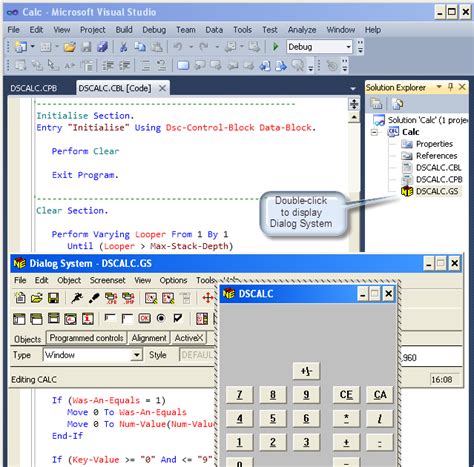
Task: Expand the second toolbar overflow options arrow
Action: [311, 67]
